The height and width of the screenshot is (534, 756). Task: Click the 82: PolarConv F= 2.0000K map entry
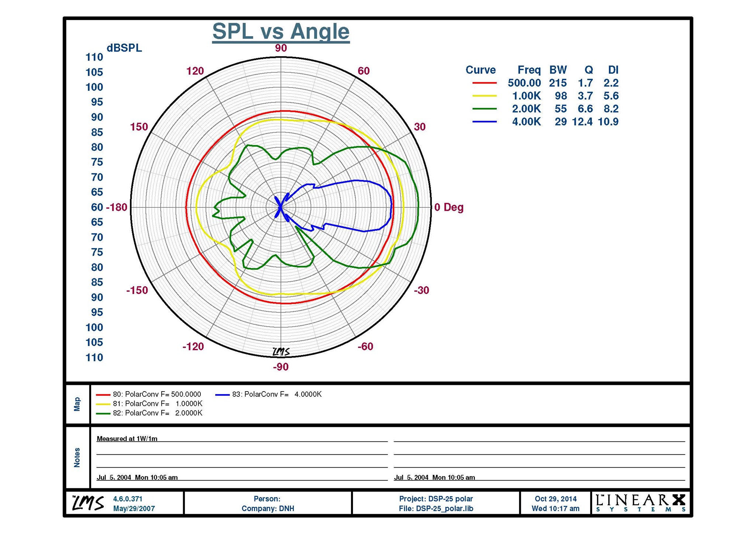150,413
